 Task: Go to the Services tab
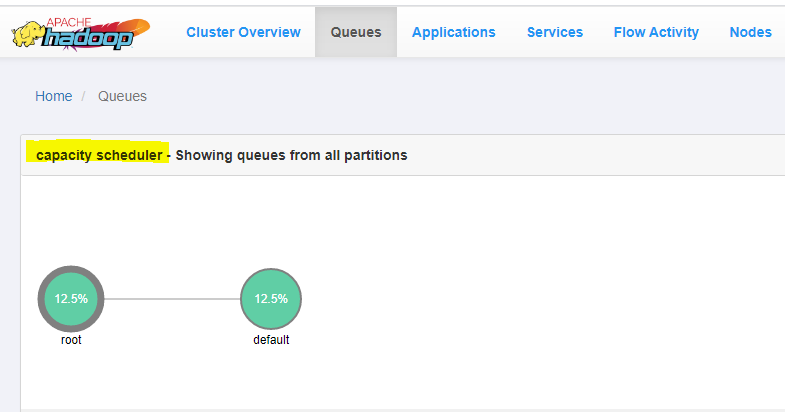click(555, 32)
